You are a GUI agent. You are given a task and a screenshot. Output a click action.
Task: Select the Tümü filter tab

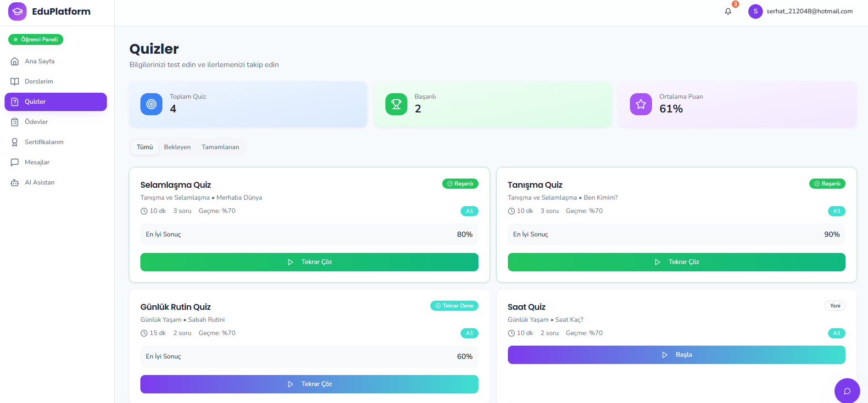(x=145, y=147)
